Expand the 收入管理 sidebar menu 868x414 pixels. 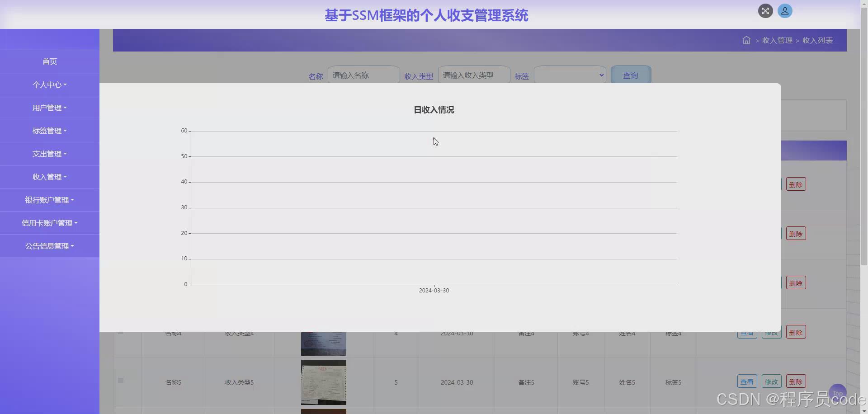pos(50,177)
